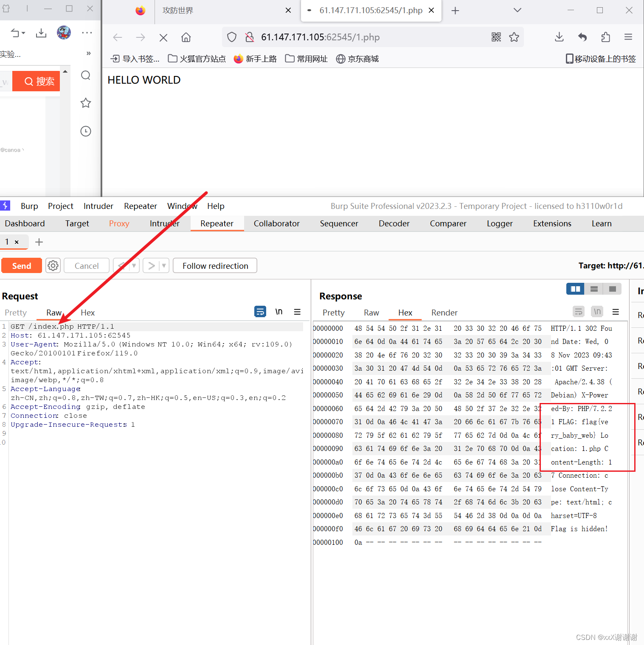Click the history clock icon in sidebar

point(85,131)
